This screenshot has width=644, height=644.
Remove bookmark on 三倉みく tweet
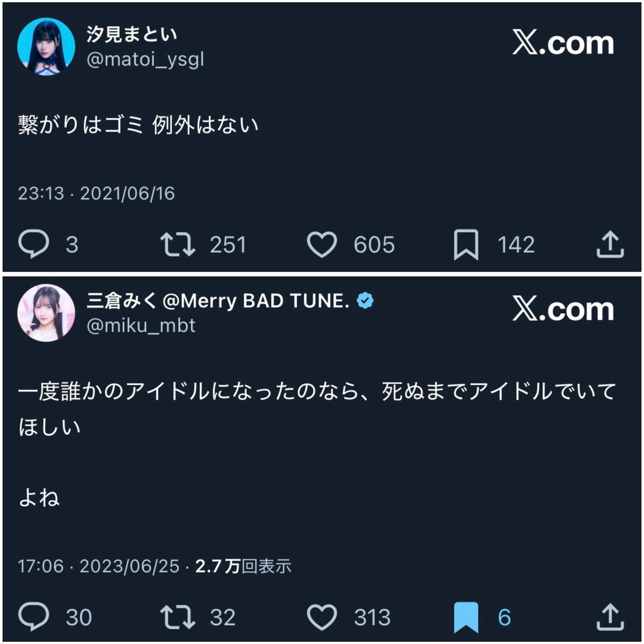[x=466, y=618]
